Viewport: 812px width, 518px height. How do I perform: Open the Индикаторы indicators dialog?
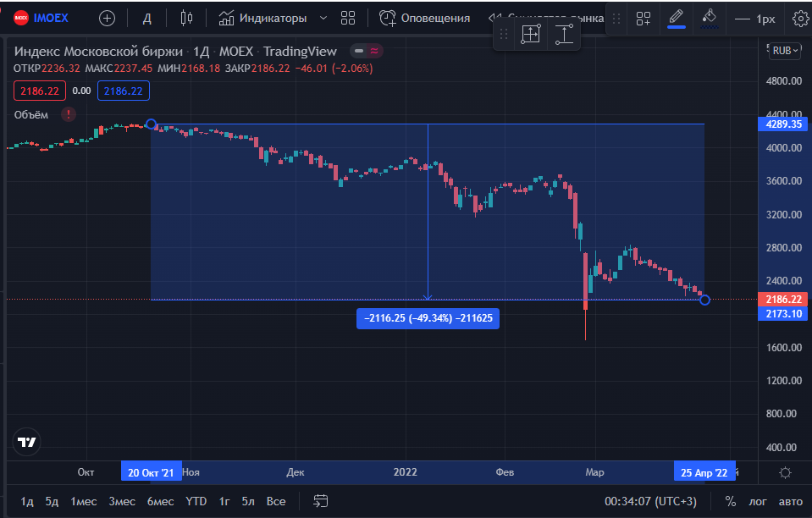(x=262, y=19)
